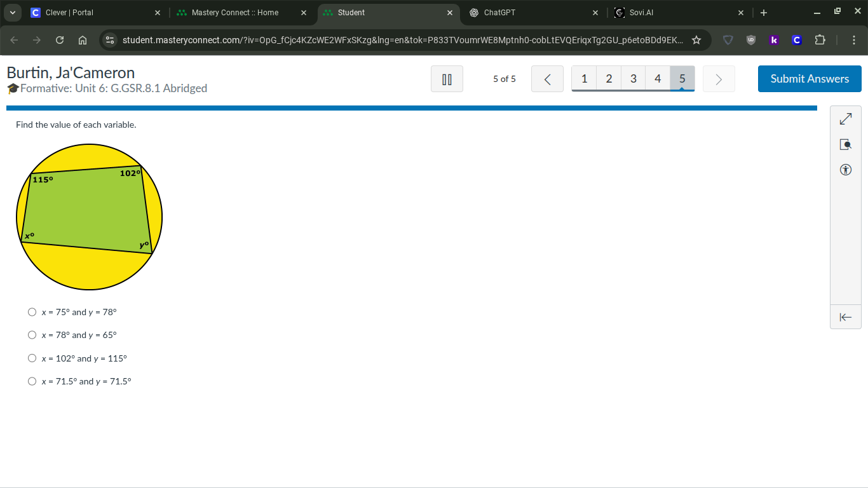Go to the browser home page

pos(83,40)
